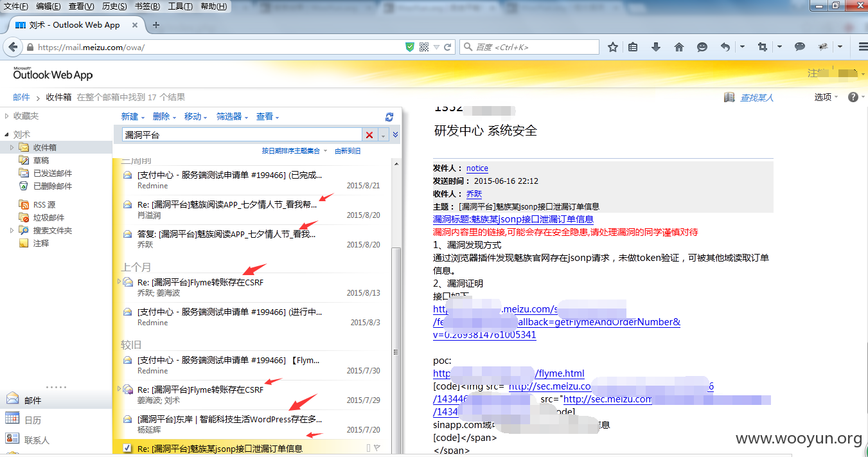This screenshot has width=868, height=457.
Task: Open the 帮助(H) menu
Action: 214,6
